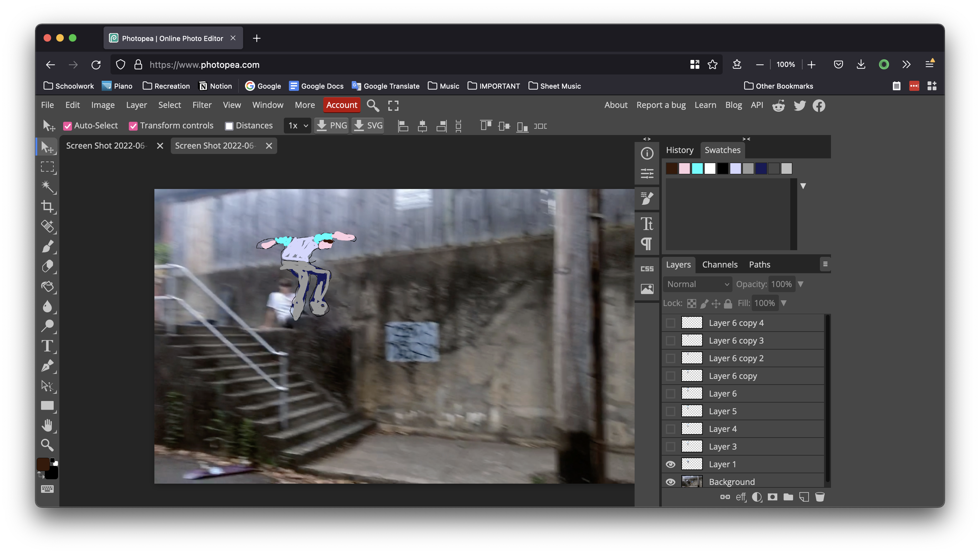Select the Zoom tool
The width and height of the screenshot is (980, 554).
(x=48, y=445)
